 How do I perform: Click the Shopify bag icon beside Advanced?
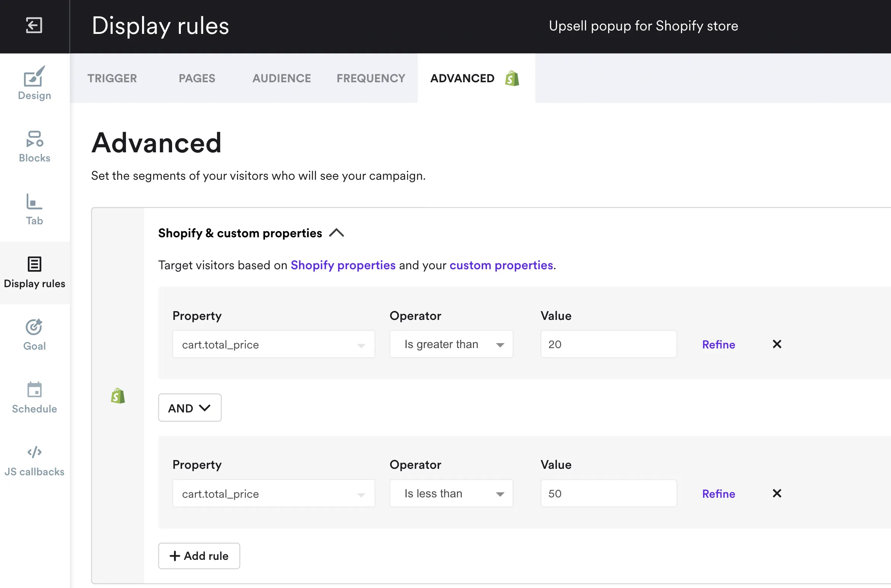coord(513,78)
